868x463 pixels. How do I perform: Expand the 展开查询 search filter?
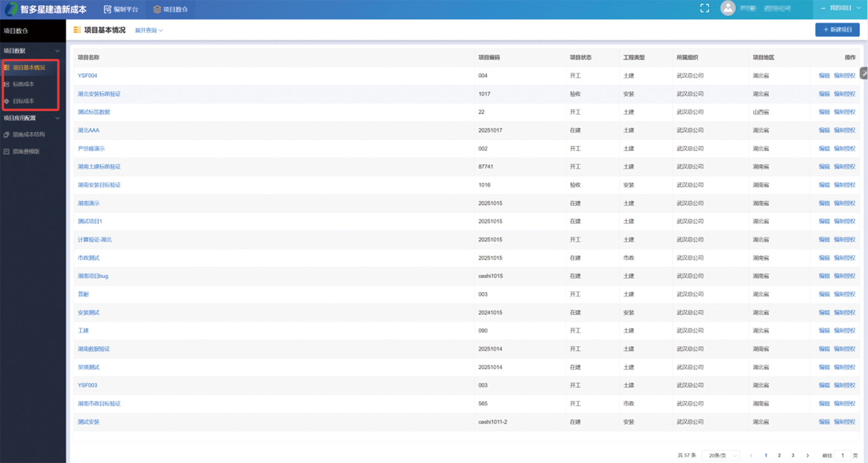click(148, 31)
